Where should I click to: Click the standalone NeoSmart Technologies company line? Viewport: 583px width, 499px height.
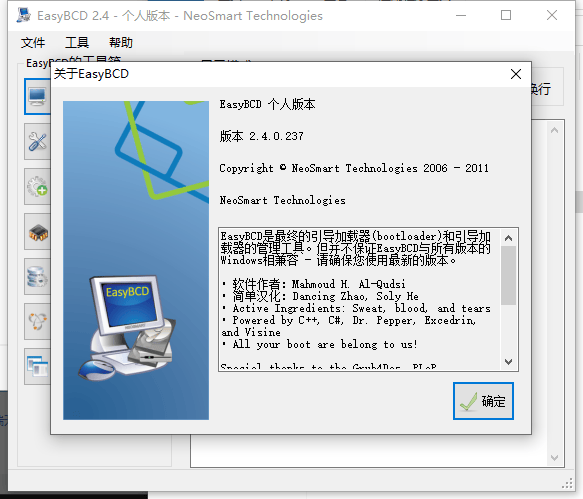(x=282, y=200)
